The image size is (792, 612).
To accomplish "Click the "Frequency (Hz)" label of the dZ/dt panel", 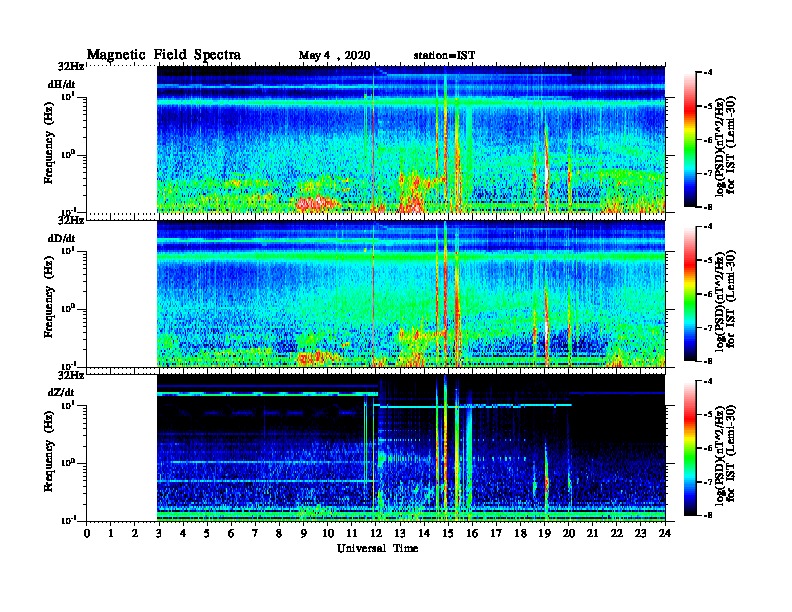I will [48, 451].
